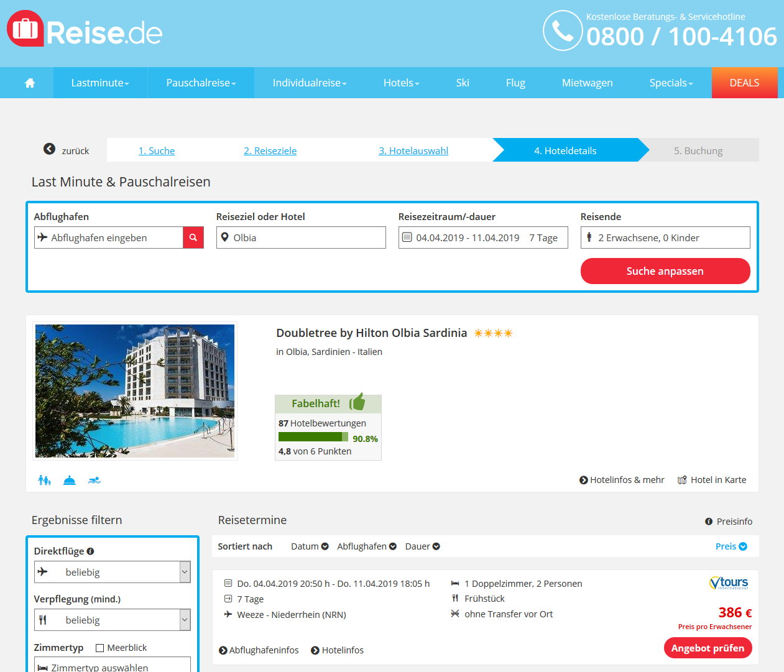Sort results by Dauer
The image size is (784, 672).
tap(423, 546)
